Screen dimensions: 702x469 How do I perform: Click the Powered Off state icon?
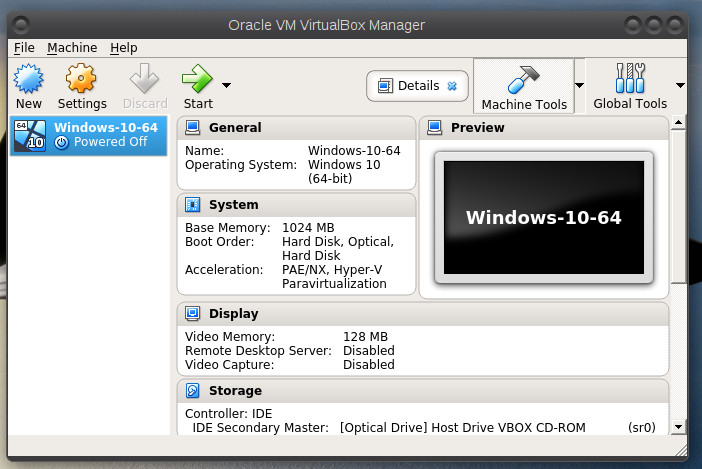coord(61,142)
